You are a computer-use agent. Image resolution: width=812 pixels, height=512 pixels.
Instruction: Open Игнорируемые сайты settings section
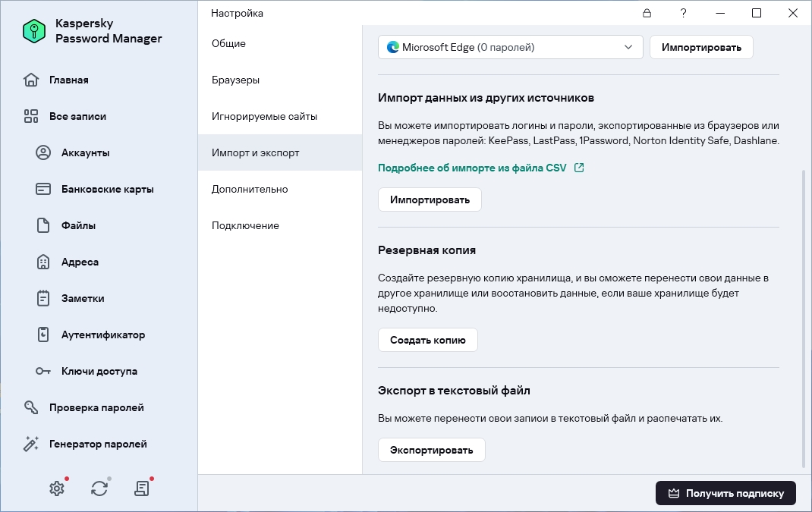(279, 117)
